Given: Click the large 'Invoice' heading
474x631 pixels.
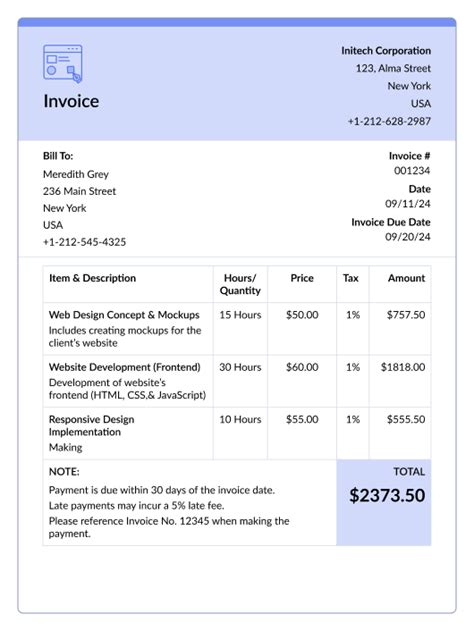Looking at the screenshot, I should [71, 101].
